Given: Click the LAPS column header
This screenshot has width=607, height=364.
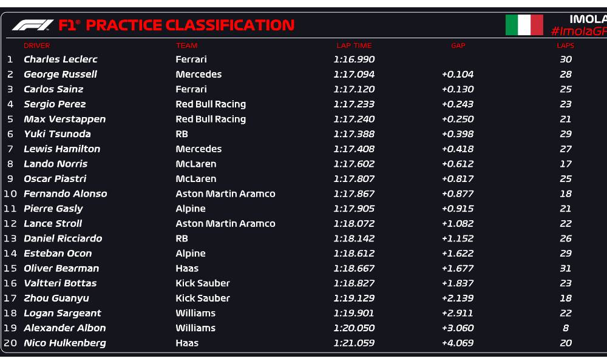Looking at the screenshot, I should pyautogui.click(x=565, y=45).
